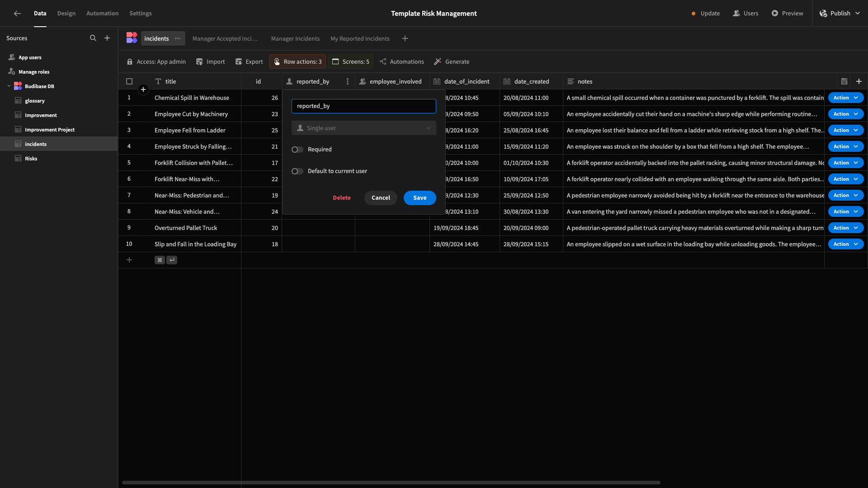This screenshot has width=868, height=488.
Task: Switch to Manager Incidents tab
Action: point(295,38)
